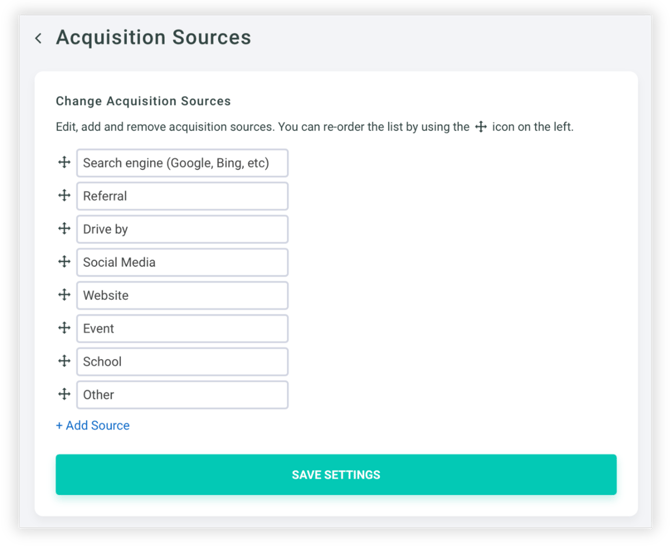Focus the Referral text field

[x=182, y=196]
